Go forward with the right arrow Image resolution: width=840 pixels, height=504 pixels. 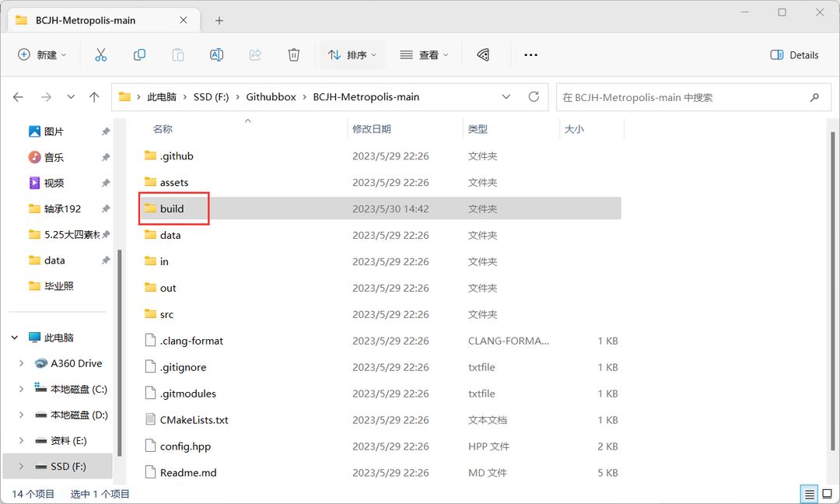click(x=46, y=97)
